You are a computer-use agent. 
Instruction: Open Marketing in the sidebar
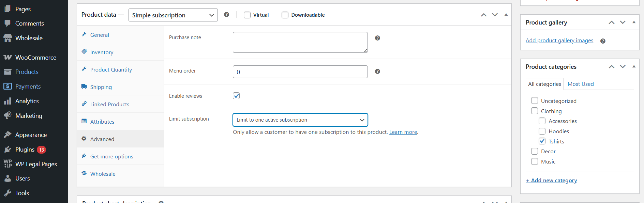(x=29, y=116)
